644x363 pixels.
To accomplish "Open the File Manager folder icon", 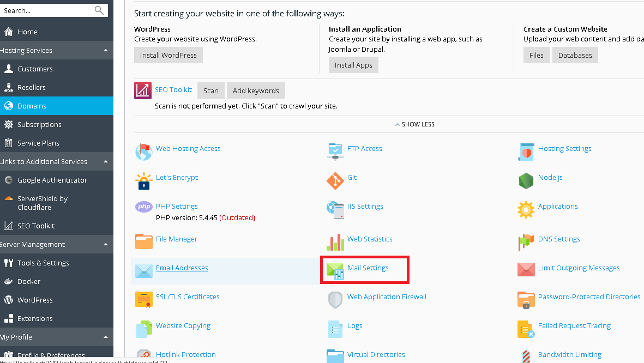I will tap(144, 241).
